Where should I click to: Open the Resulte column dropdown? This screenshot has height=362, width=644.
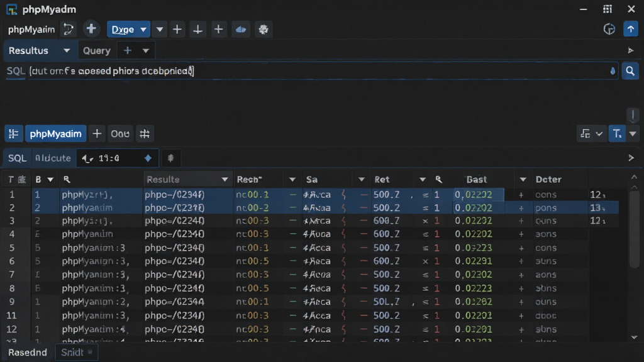pyautogui.click(x=225, y=179)
